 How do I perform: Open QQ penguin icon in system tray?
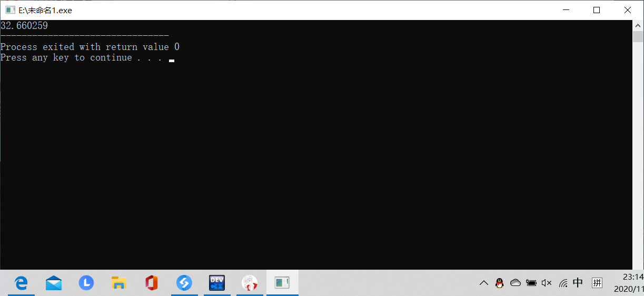click(x=500, y=283)
